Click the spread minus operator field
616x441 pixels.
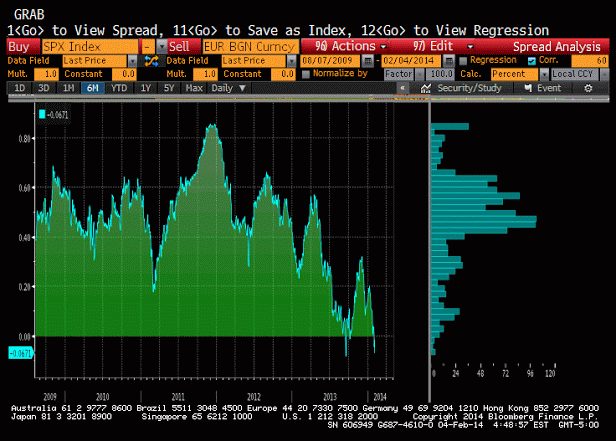point(148,47)
